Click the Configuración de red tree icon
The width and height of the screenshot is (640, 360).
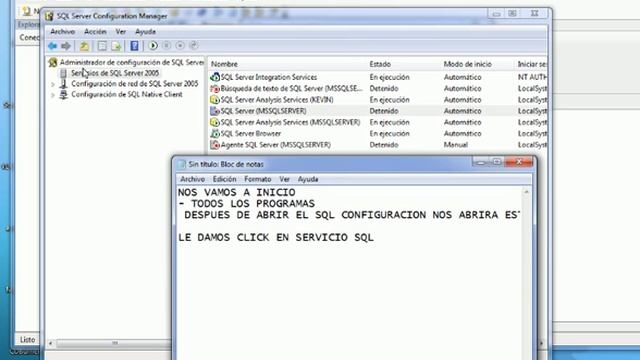coord(63,84)
